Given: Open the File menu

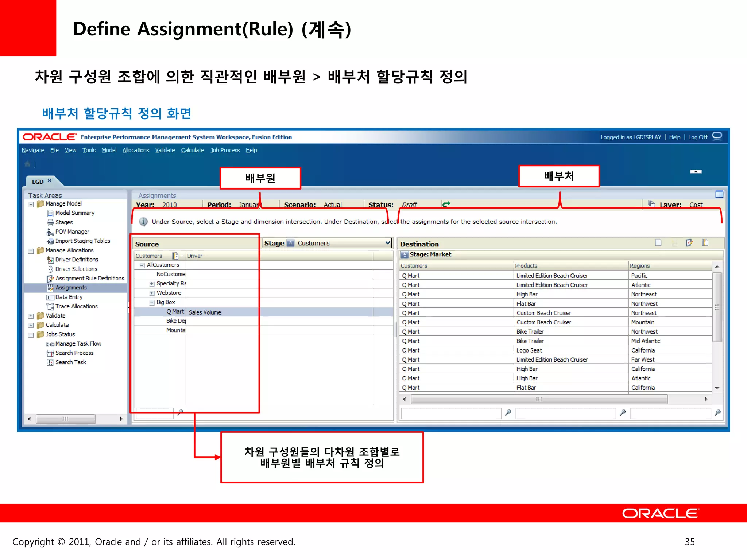Looking at the screenshot, I should coord(54,150).
